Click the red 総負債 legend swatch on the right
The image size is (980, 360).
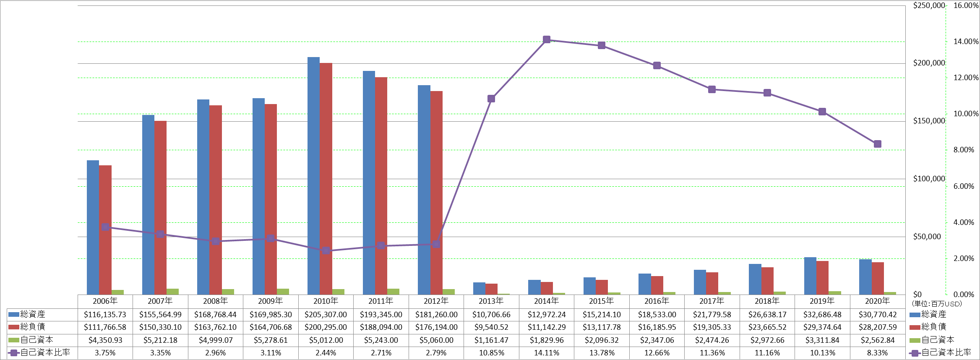pyautogui.click(x=915, y=327)
